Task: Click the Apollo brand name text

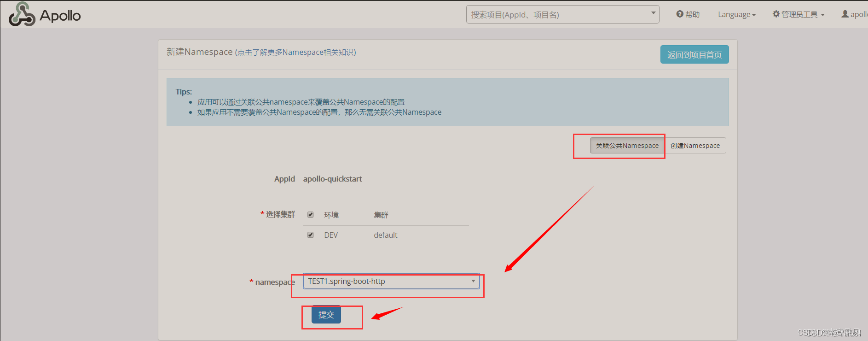Action: (x=60, y=16)
